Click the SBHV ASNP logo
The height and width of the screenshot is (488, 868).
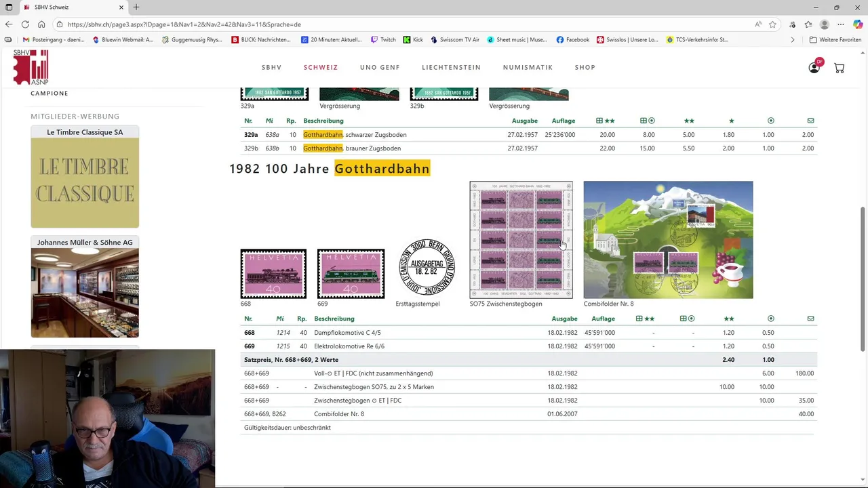point(31,67)
